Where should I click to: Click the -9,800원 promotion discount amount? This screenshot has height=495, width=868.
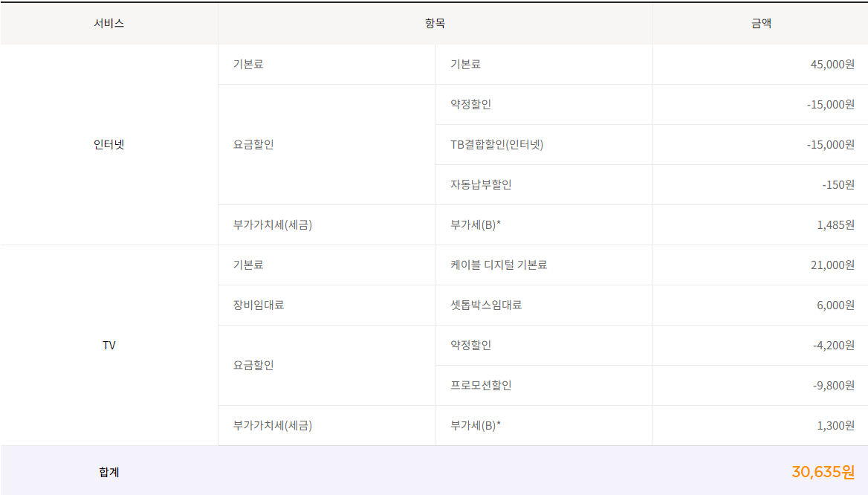(x=833, y=385)
